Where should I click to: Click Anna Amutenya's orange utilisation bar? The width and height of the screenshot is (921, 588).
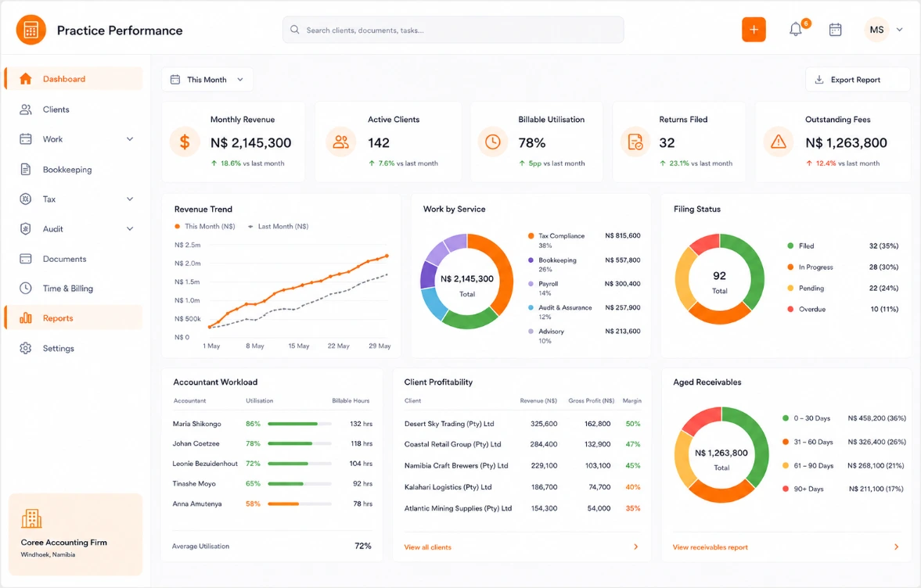pyautogui.click(x=300, y=504)
